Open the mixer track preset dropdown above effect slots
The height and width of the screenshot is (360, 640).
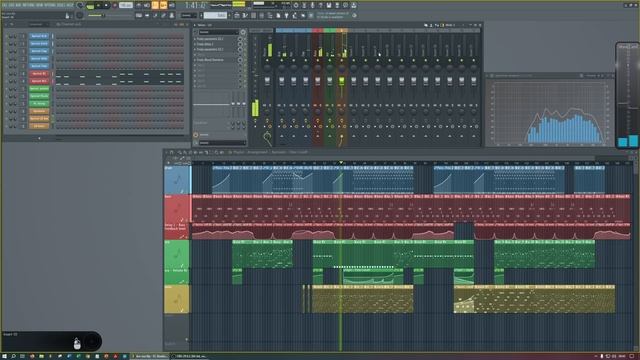click(x=218, y=32)
